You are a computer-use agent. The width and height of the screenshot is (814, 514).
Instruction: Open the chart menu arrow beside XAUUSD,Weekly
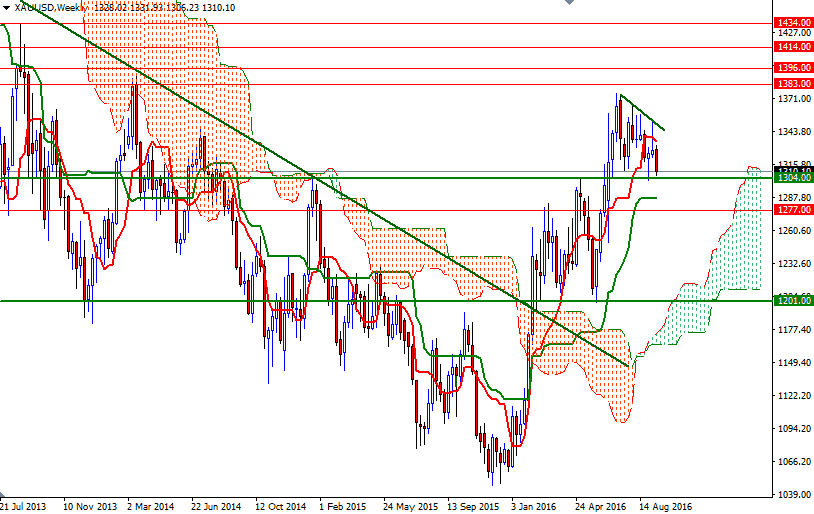coord(6,8)
